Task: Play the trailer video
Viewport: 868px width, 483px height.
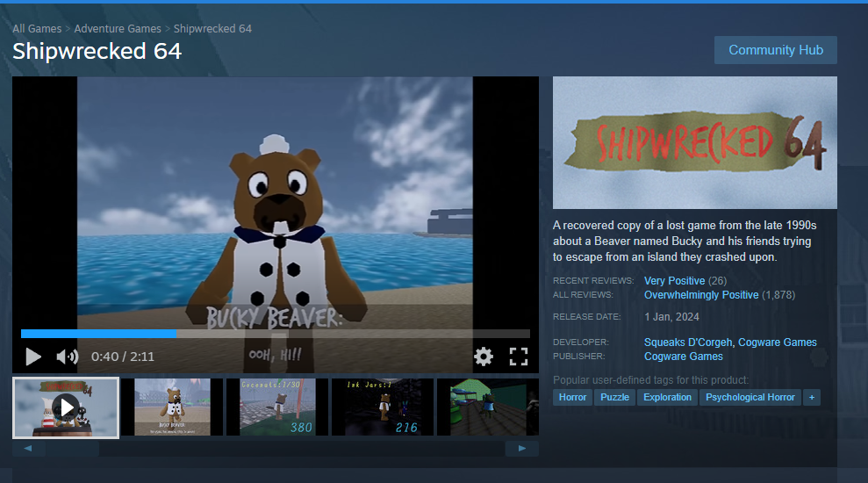Action: pos(33,357)
